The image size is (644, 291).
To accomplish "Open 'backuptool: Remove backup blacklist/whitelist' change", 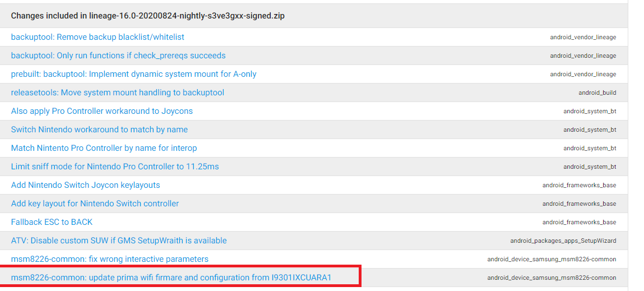I will point(98,37).
